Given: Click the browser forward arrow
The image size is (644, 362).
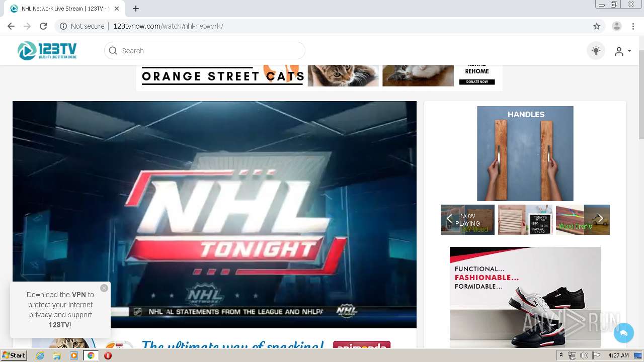Looking at the screenshot, I should 27,26.
